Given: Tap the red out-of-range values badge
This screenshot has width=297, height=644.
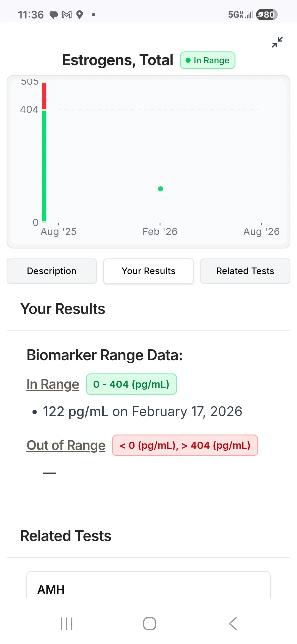Looking at the screenshot, I should [x=185, y=445].
